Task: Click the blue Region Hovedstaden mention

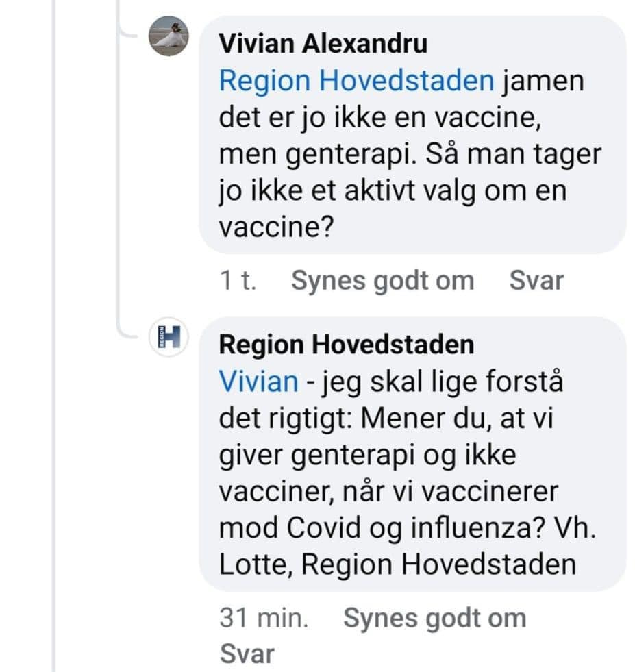Action: point(356,82)
